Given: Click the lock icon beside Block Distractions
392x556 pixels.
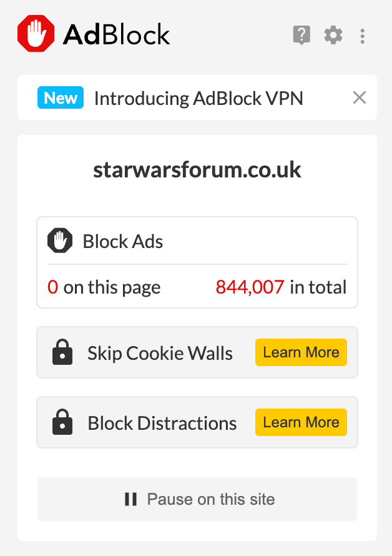Looking at the screenshot, I should [62, 422].
